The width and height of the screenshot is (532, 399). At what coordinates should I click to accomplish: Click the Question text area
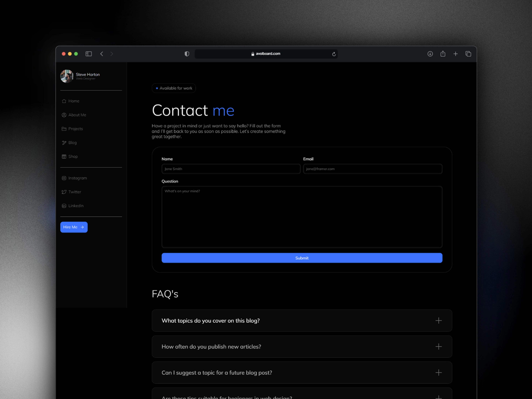302,217
